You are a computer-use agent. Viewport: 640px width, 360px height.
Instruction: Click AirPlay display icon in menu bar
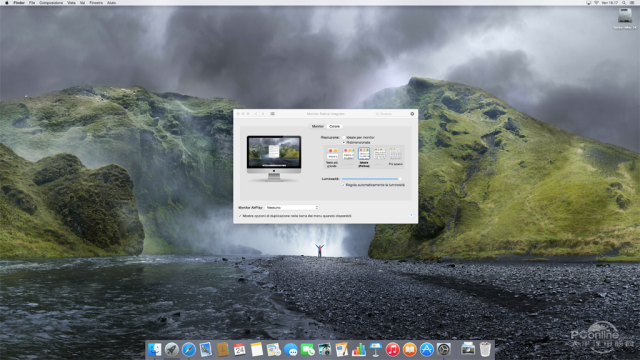tap(588, 3)
